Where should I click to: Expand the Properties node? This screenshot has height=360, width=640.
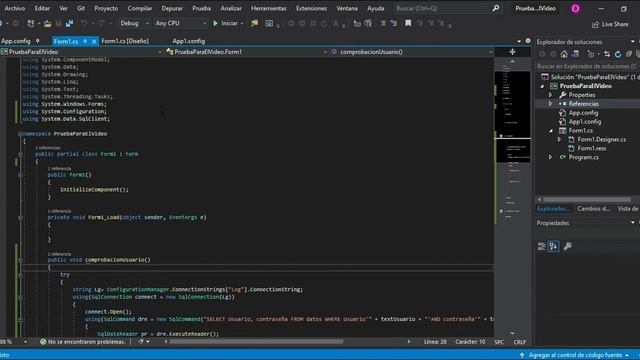[550, 95]
